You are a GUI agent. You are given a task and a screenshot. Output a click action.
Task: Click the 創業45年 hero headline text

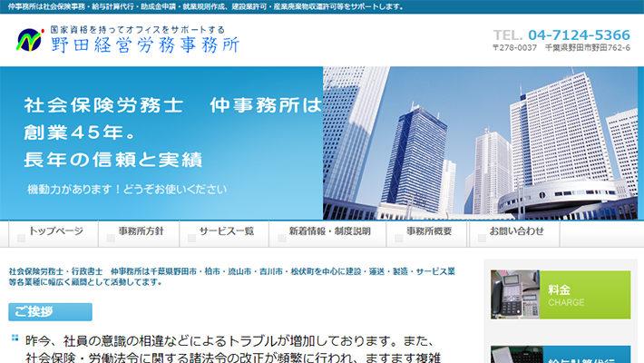click(82, 132)
